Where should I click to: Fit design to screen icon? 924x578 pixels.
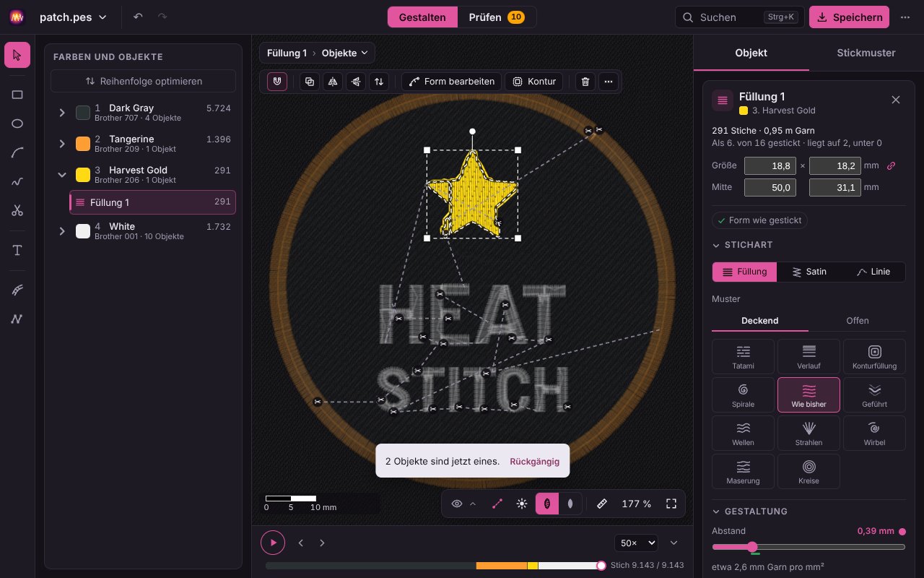[671, 504]
